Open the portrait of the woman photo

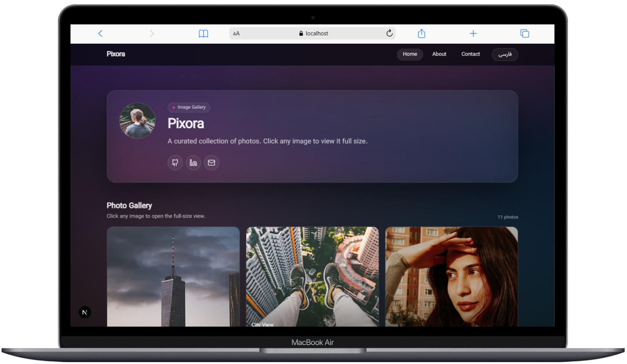[451, 276]
